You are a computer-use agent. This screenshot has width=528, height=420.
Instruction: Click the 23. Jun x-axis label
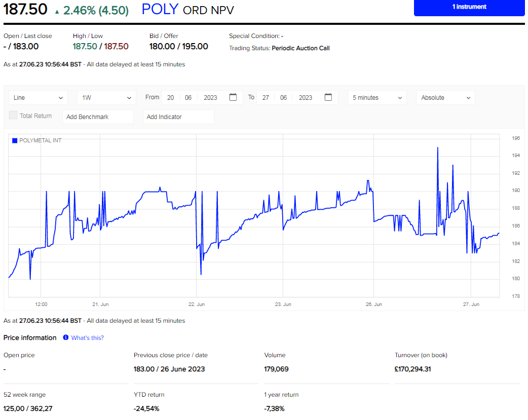[283, 304]
